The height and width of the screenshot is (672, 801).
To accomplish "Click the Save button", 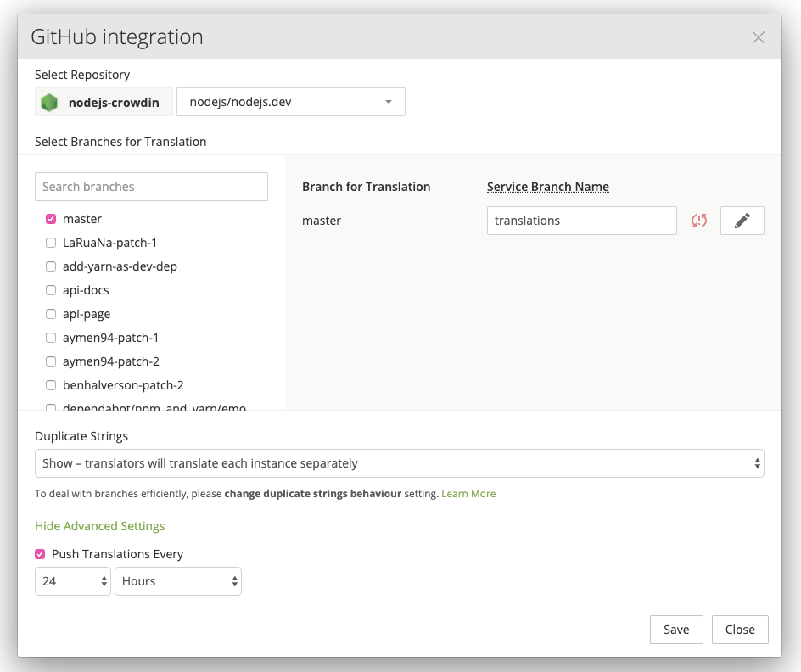I will (676, 630).
